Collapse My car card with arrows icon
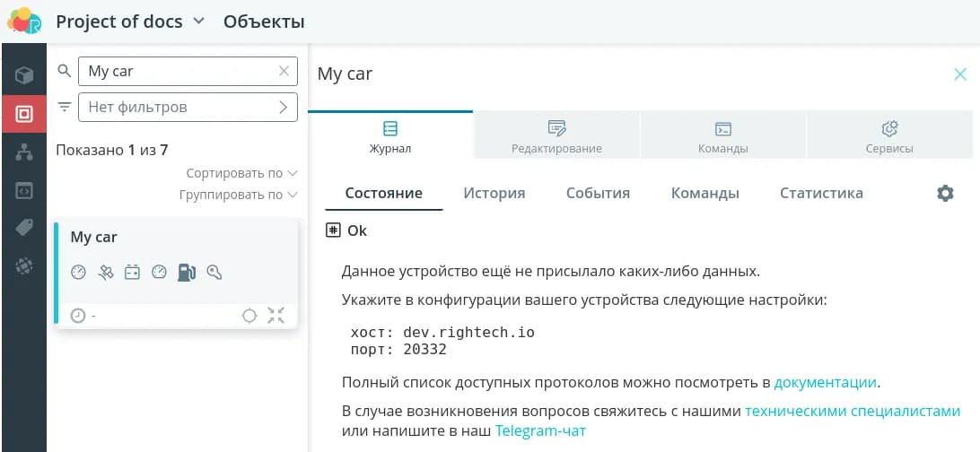Image resolution: width=980 pixels, height=452 pixels. [276, 316]
